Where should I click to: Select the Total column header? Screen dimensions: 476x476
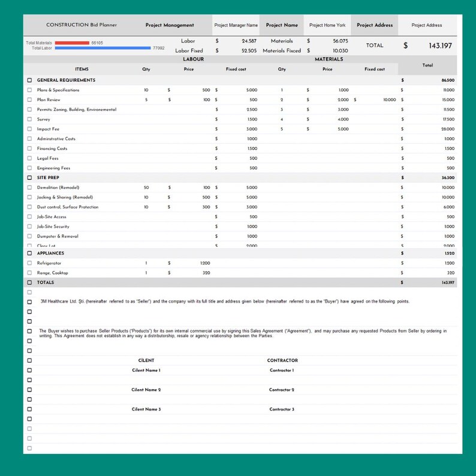427,65
